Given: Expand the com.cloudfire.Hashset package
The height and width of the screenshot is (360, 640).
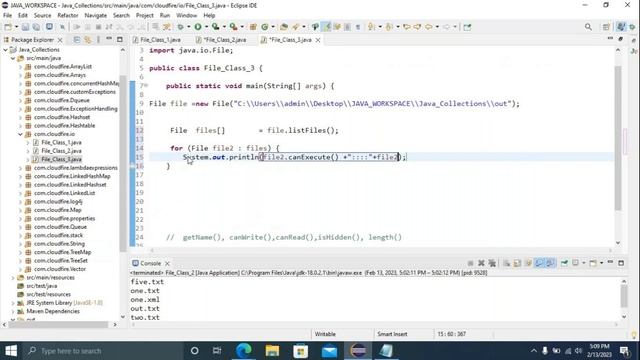Looking at the screenshot, I should coord(20,117).
